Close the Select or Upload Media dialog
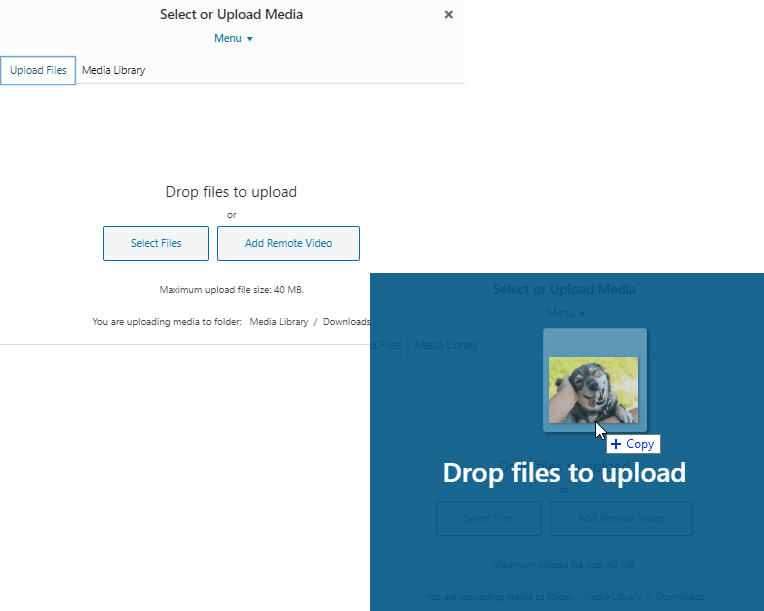764x611 pixels. [448, 15]
